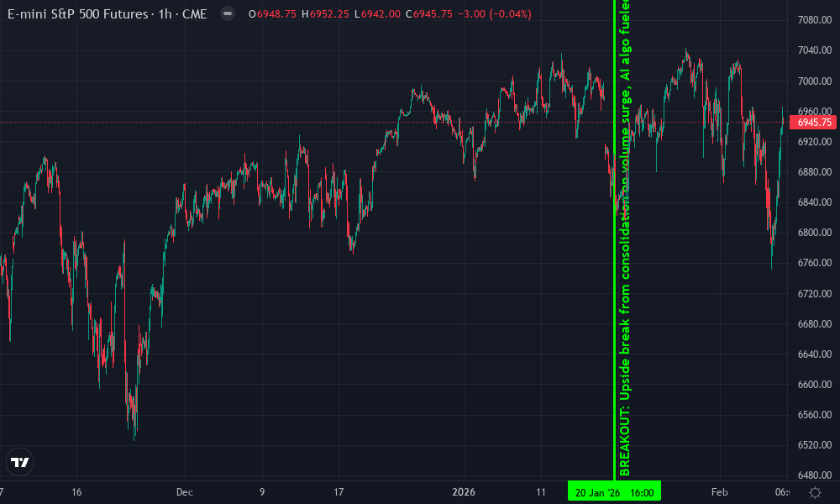Click the '20 Jan '26 16:00' date label
This screenshot has width=840, height=504.
pyautogui.click(x=614, y=492)
